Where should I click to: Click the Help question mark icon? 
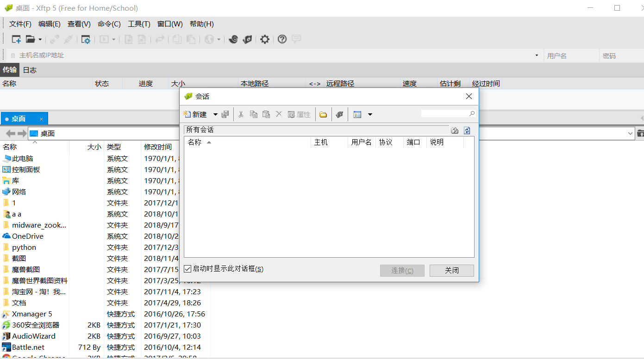pyautogui.click(x=282, y=39)
